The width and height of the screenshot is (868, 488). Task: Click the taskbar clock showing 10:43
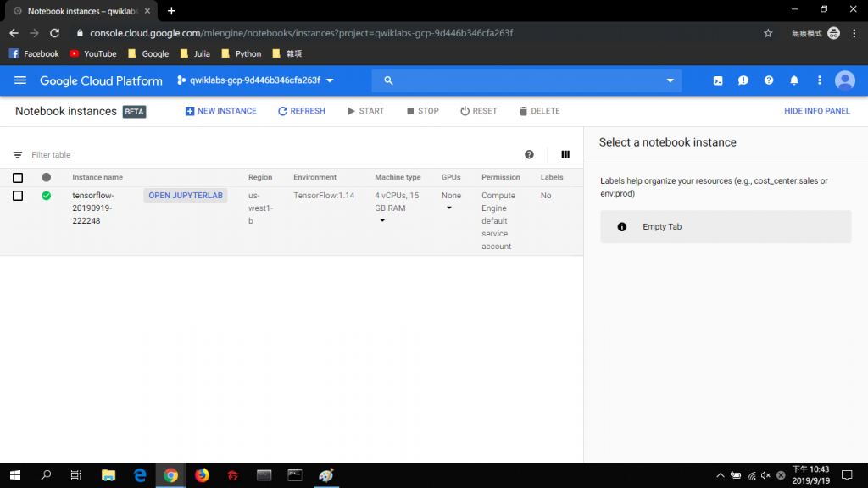[811, 475]
